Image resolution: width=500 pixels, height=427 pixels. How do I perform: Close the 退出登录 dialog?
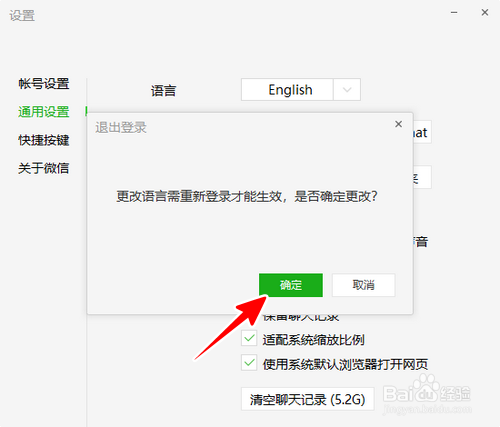(x=398, y=124)
